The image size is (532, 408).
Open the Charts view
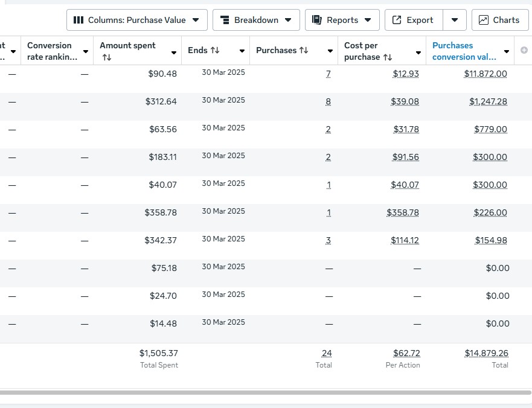click(x=500, y=20)
